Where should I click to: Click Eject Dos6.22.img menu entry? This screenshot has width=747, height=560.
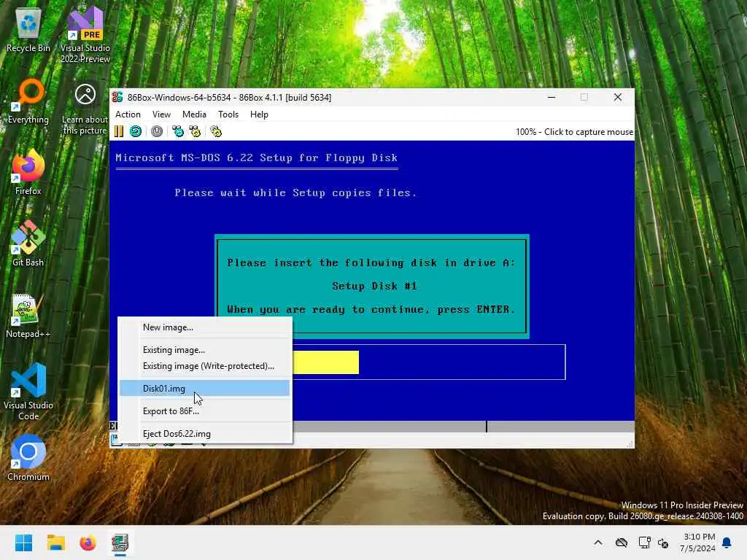coord(205,433)
